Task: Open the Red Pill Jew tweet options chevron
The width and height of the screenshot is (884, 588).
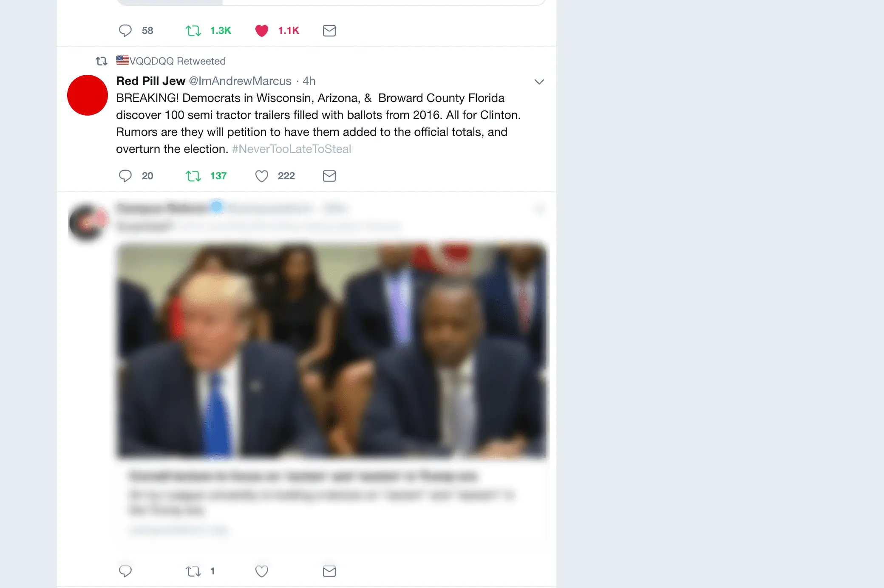Action: 539,82
